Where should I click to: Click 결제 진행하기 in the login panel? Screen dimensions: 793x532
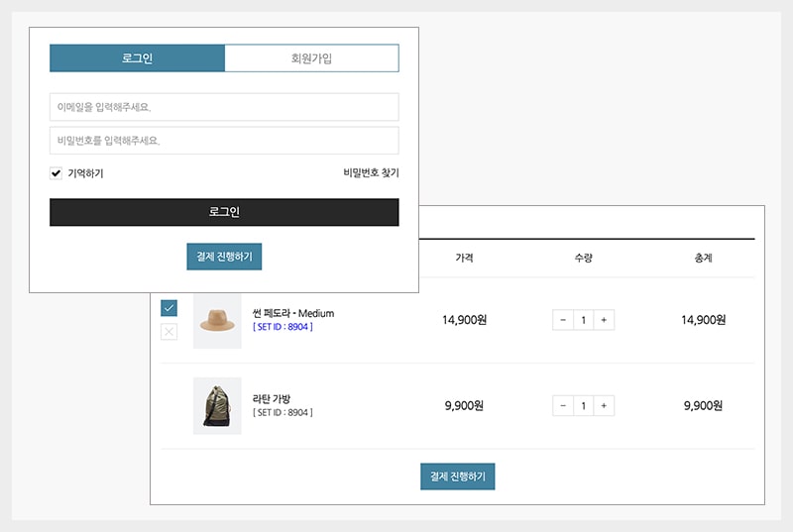pos(224,257)
